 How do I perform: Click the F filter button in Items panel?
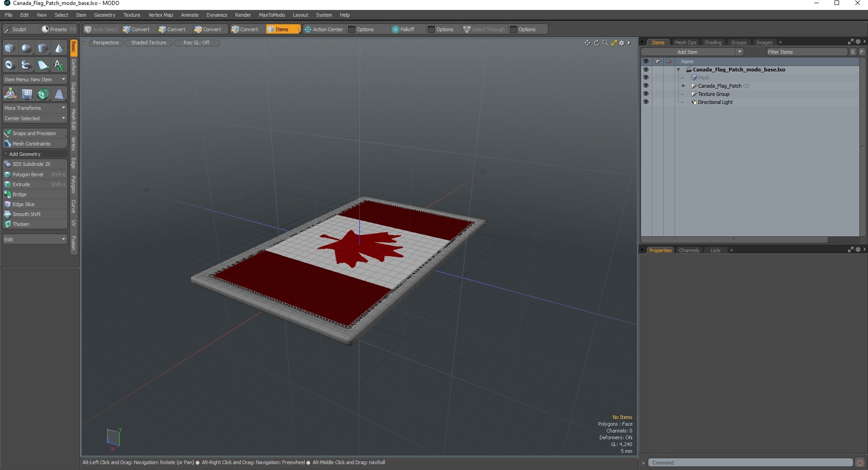[x=862, y=52]
